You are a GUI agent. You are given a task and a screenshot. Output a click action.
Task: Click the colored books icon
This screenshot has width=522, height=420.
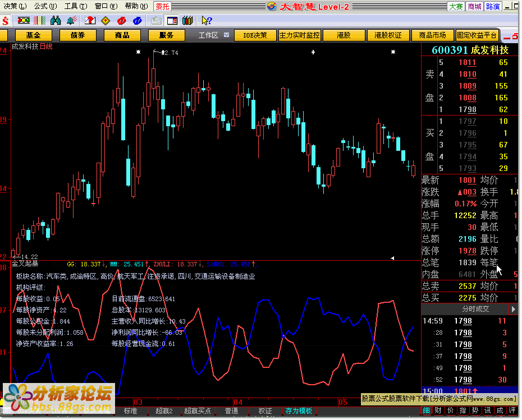pyautogui.click(x=188, y=21)
